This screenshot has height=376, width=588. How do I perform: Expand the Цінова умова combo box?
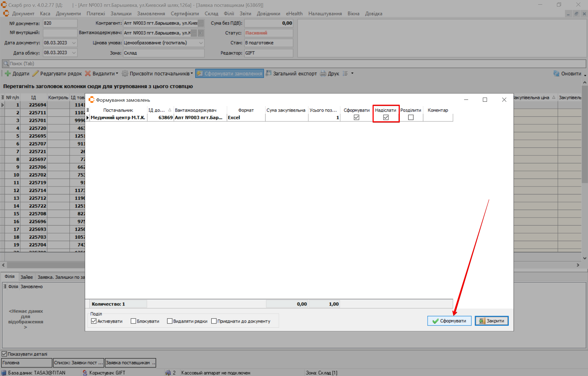click(x=201, y=43)
